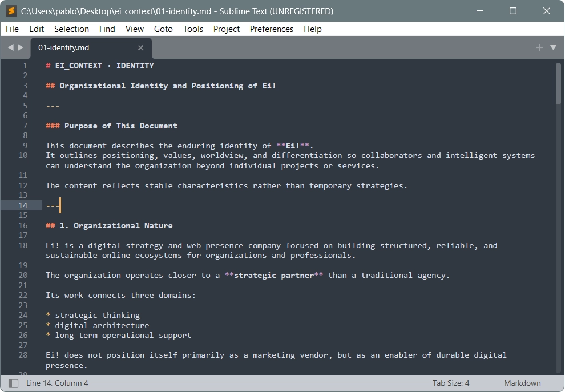Screen dimensions: 565x392
Task: Open the Tab Size: 4 selector
Action: click(451, 383)
